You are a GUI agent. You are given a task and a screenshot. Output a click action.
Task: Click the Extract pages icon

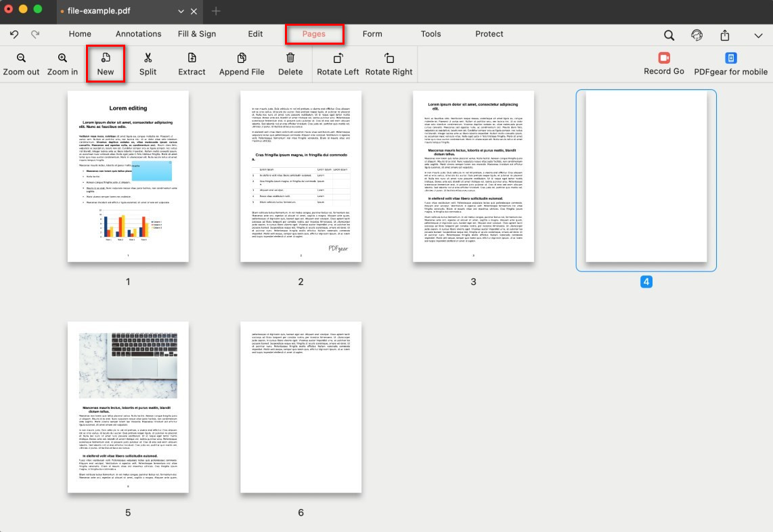[192, 59]
